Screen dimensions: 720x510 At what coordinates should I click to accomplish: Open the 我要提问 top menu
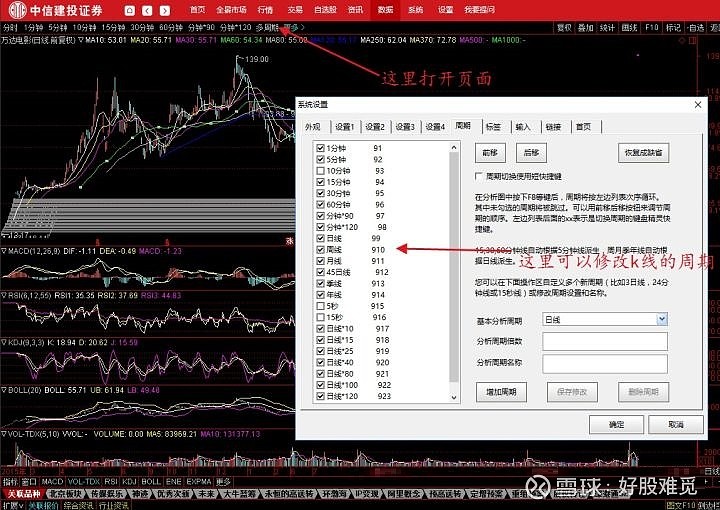point(479,10)
